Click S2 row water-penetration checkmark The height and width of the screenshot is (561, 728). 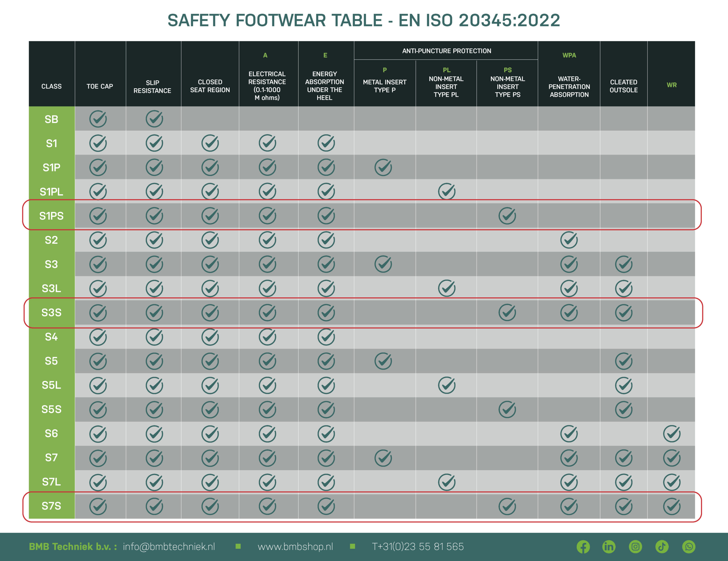click(569, 240)
